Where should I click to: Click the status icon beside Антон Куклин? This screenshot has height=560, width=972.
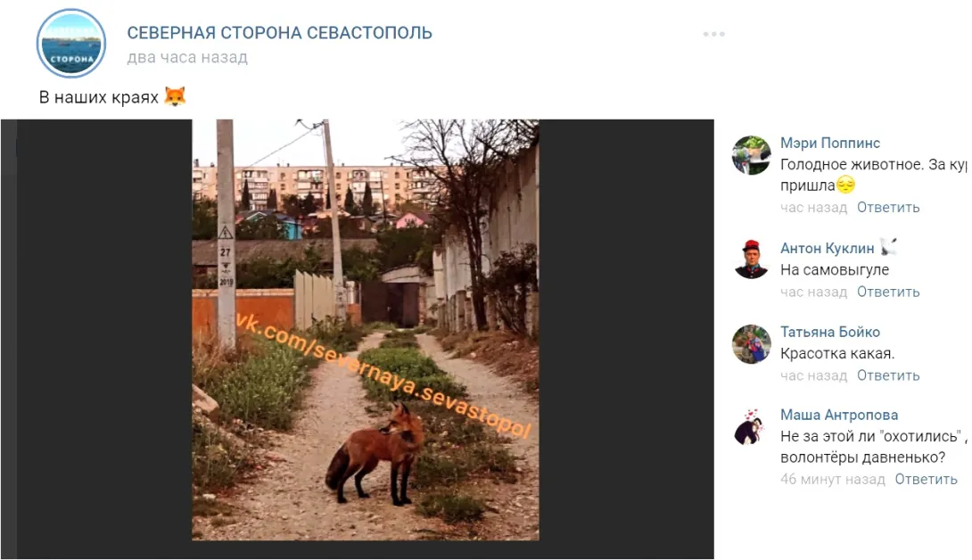point(887,247)
